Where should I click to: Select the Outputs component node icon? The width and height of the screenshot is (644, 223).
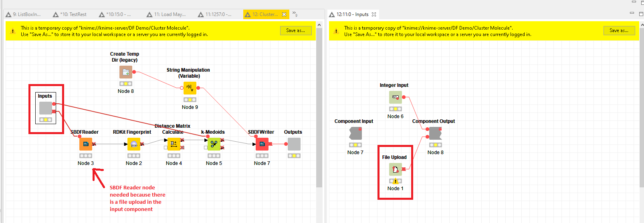tap(294, 144)
